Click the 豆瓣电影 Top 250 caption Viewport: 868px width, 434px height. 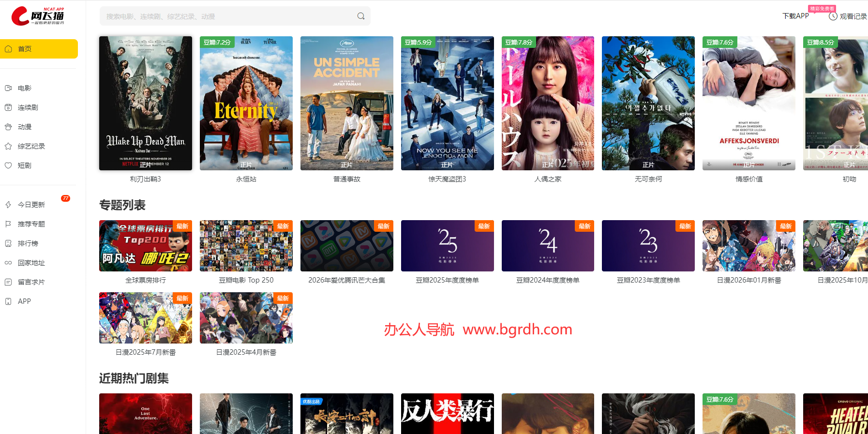pyautogui.click(x=246, y=280)
